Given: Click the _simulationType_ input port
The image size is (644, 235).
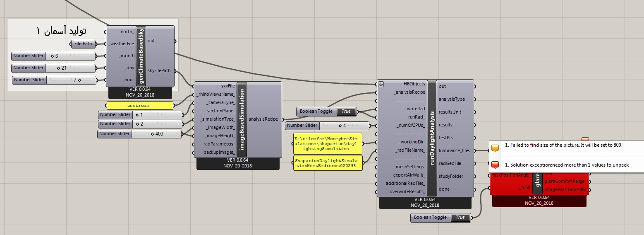Looking at the screenshot, I should tap(218, 119).
